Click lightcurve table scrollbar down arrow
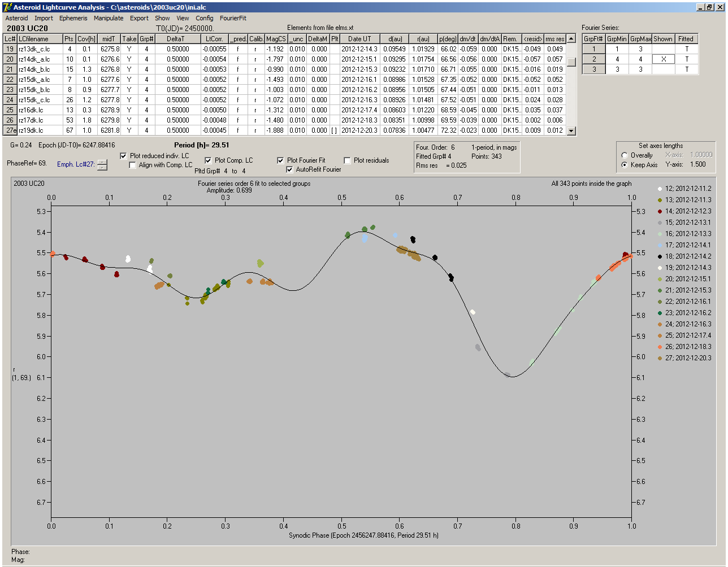This screenshot has height=567, width=728. click(571, 131)
